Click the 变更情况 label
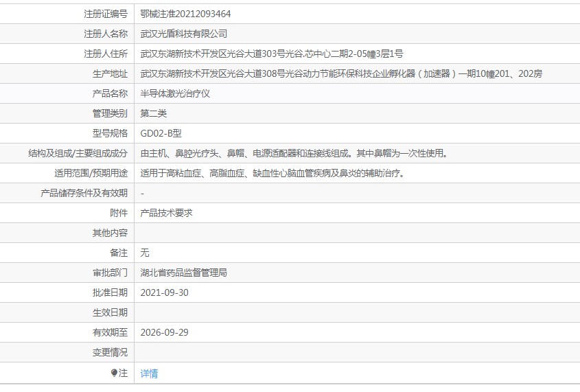The width and height of the screenshot is (580, 392). point(110,353)
